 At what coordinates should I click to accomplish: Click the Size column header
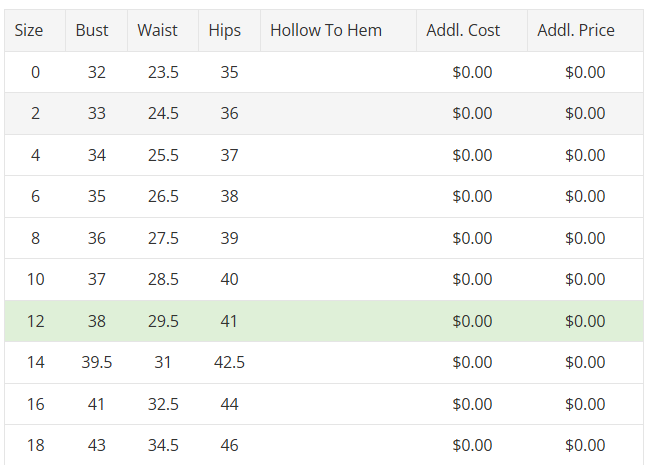[30, 30]
